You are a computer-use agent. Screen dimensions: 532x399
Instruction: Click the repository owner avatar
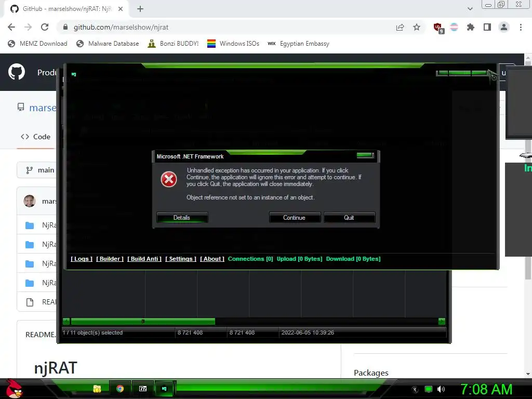30,201
